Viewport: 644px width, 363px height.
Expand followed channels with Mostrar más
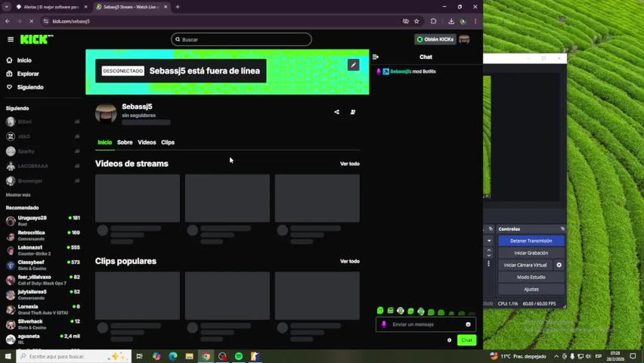tap(18, 195)
